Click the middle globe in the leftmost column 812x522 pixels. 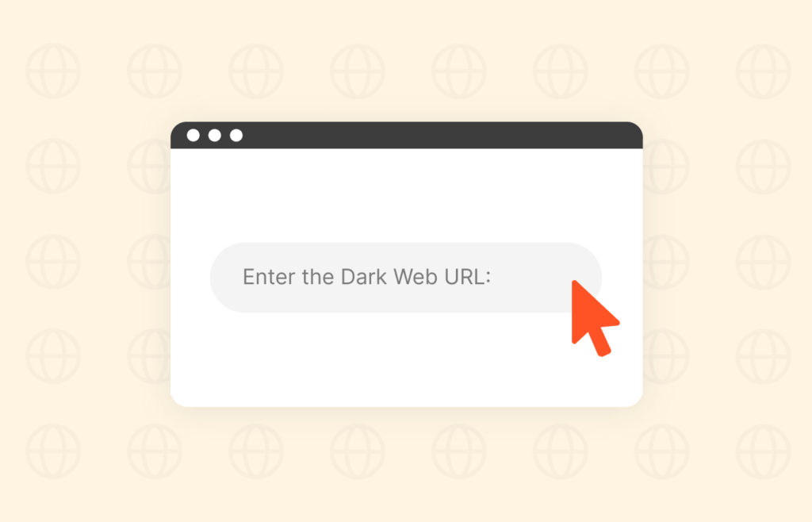point(53,262)
